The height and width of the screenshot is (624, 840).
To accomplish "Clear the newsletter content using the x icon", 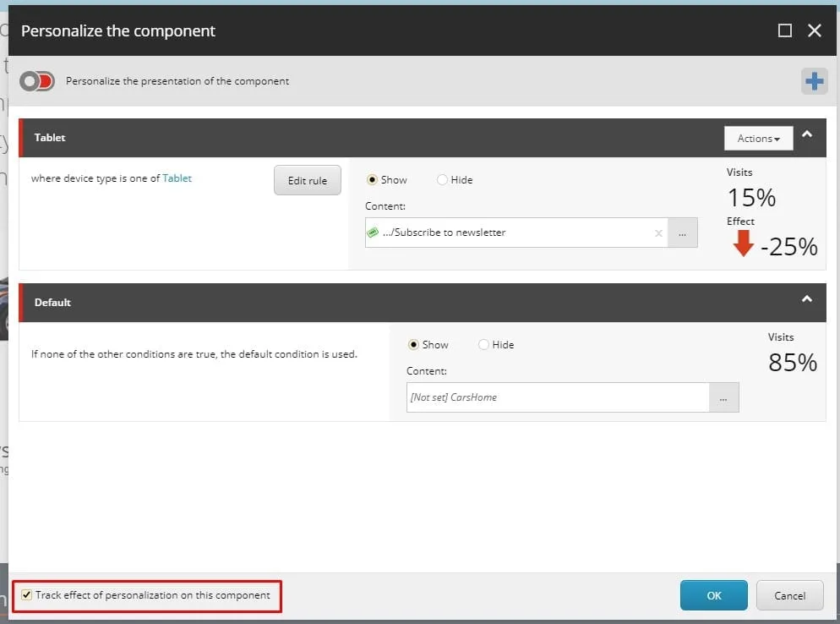I will click(x=658, y=232).
